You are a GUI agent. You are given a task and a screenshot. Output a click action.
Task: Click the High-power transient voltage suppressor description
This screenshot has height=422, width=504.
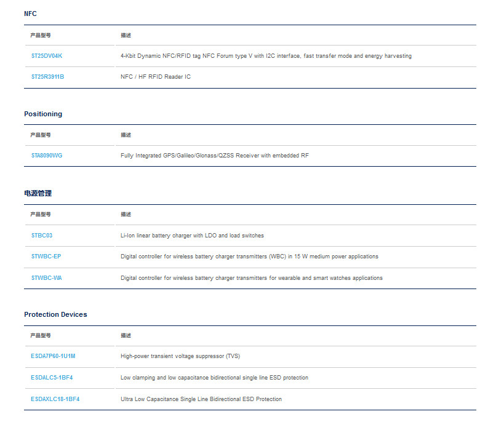click(x=180, y=356)
